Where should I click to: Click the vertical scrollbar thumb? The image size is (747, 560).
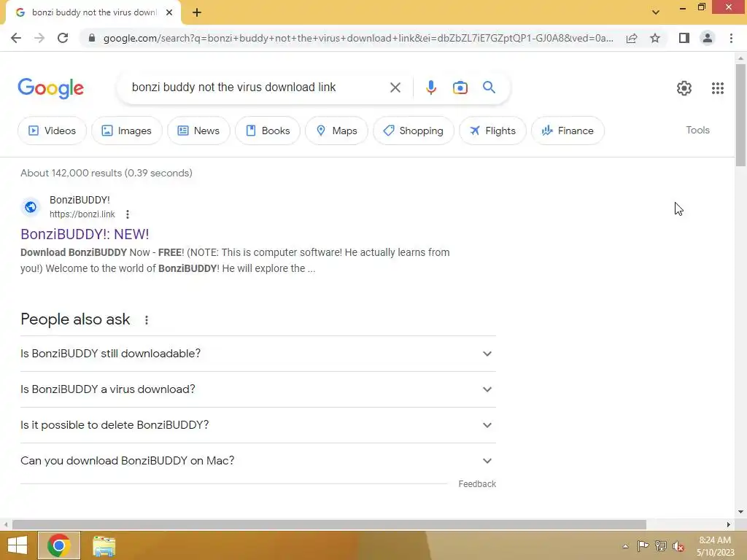pyautogui.click(x=740, y=114)
